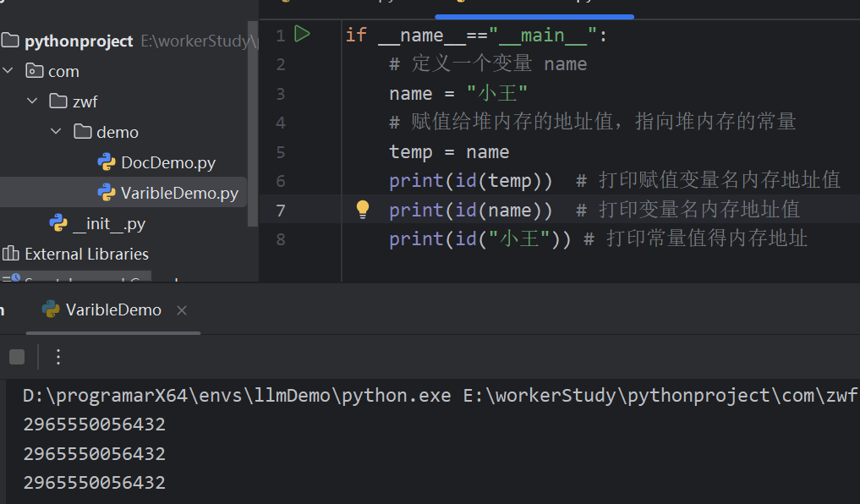Click the E:\workerStudy project path label
This screenshot has height=504, width=860.
tap(199, 41)
